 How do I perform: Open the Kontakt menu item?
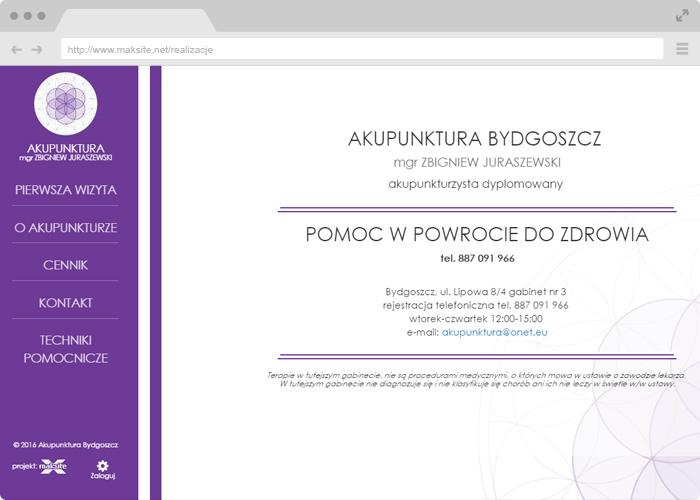[66, 303]
